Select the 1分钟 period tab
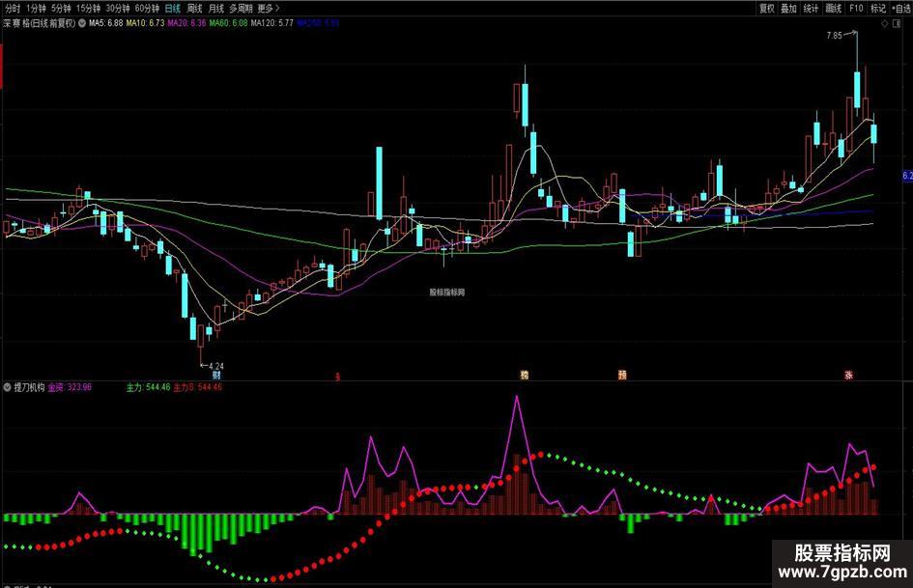 tap(36, 8)
